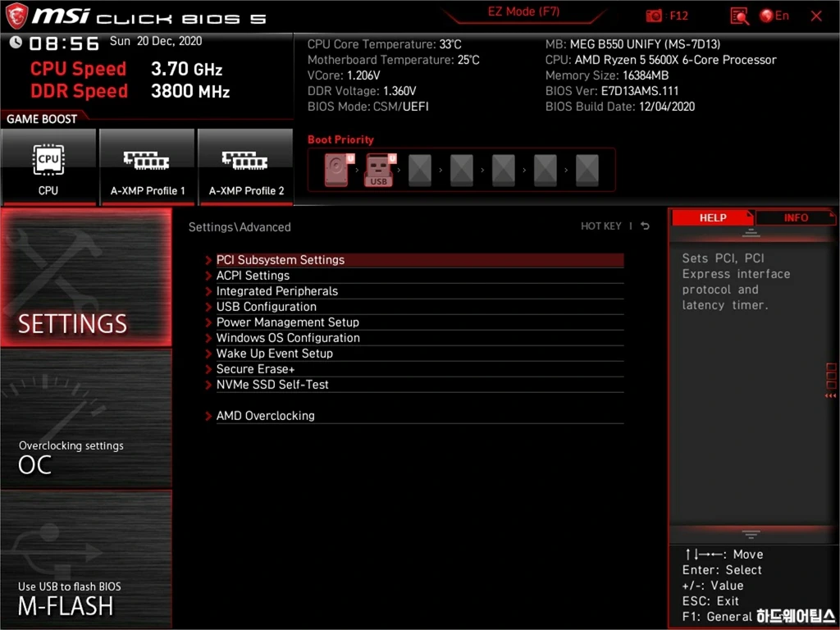This screenshot has width=840, height=630.
Task: Expand arrow beside AMD Overclocking
Action: click(208, 416)
